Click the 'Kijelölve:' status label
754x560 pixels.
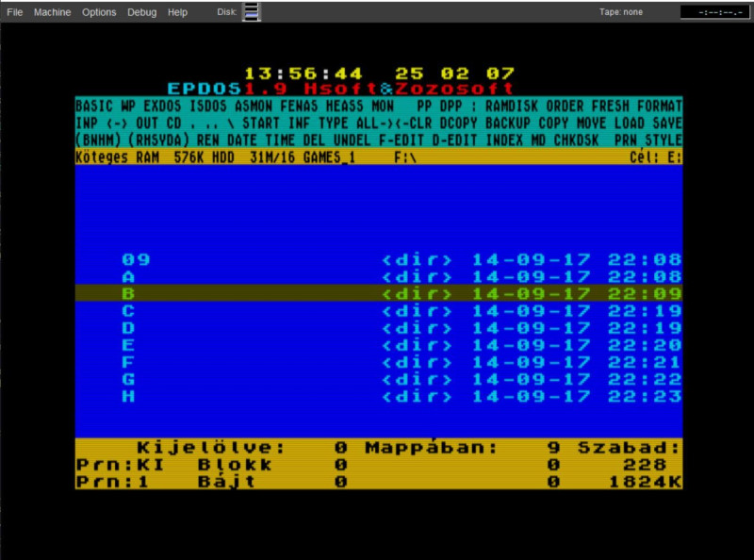pyautogui.click(x=210, y=448)
